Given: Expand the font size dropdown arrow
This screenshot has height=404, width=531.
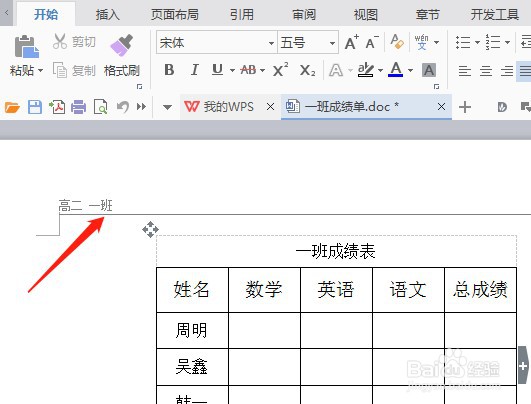Looking at the screenshot, I should 333,43.
